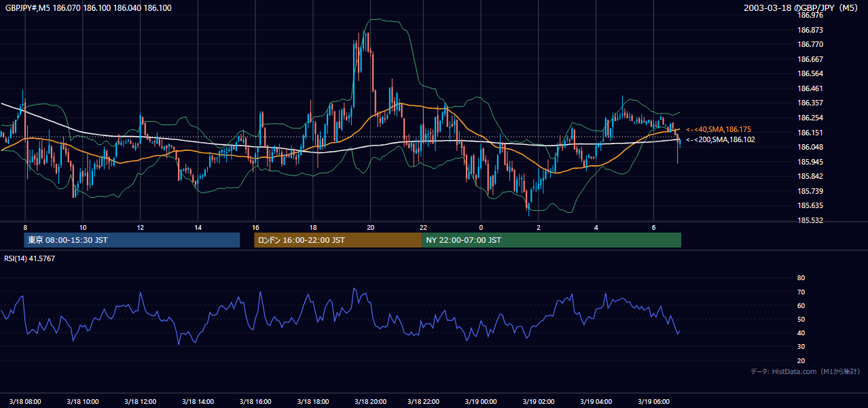Screen dimensions: 868x408
Task: Click the 186.564 price axis label
Action: (x=810, y=73)
